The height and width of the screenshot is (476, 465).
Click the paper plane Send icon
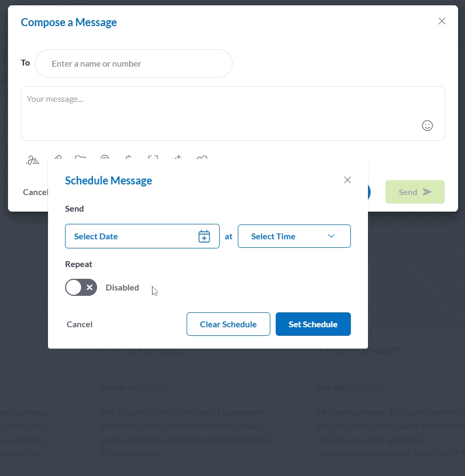pos(427,192)
